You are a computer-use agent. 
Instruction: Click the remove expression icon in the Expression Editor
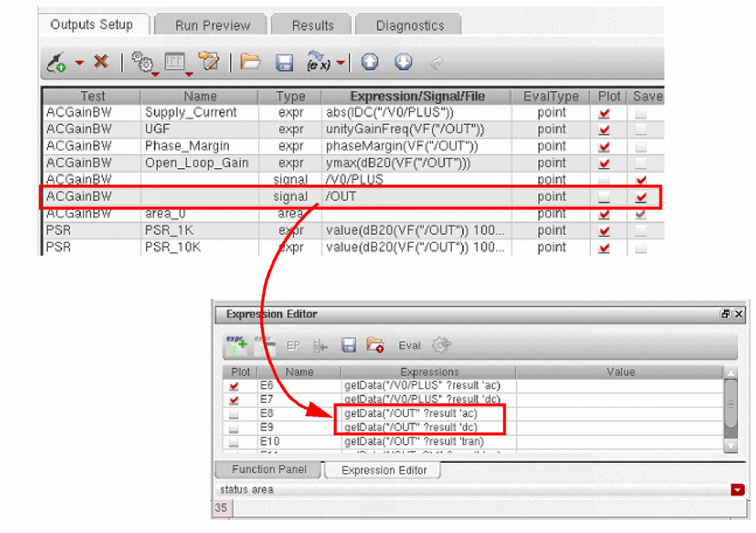[265, 345]
